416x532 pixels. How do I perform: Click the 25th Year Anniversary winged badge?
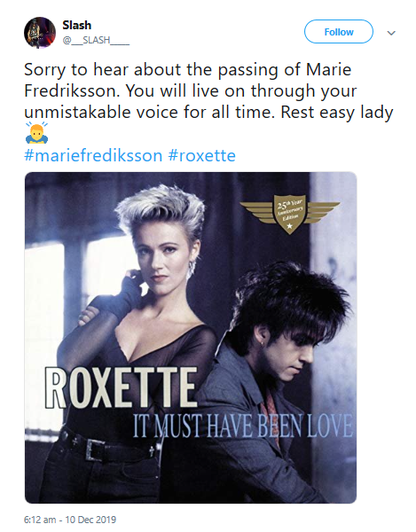click(x=289, y=214)
